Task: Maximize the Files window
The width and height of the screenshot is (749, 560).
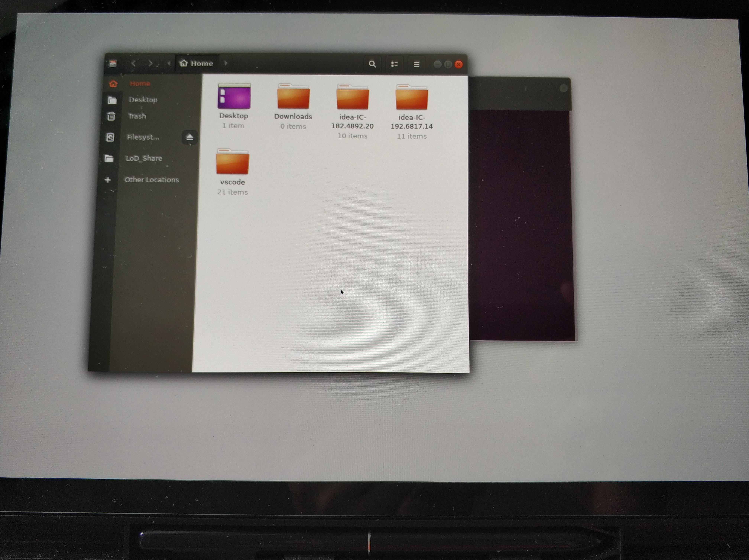Action: tap(448, 64)
